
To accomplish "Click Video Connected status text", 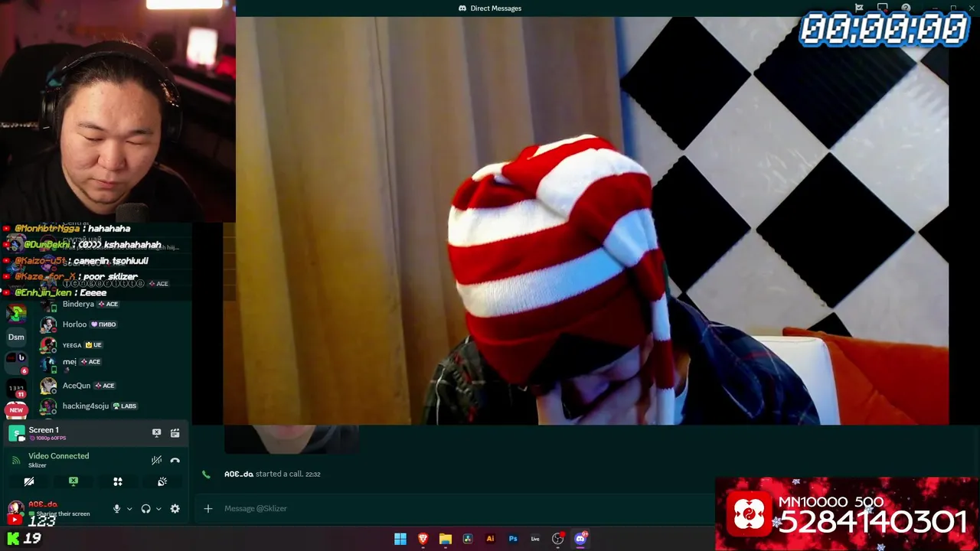I will click(x=59, y=456).
